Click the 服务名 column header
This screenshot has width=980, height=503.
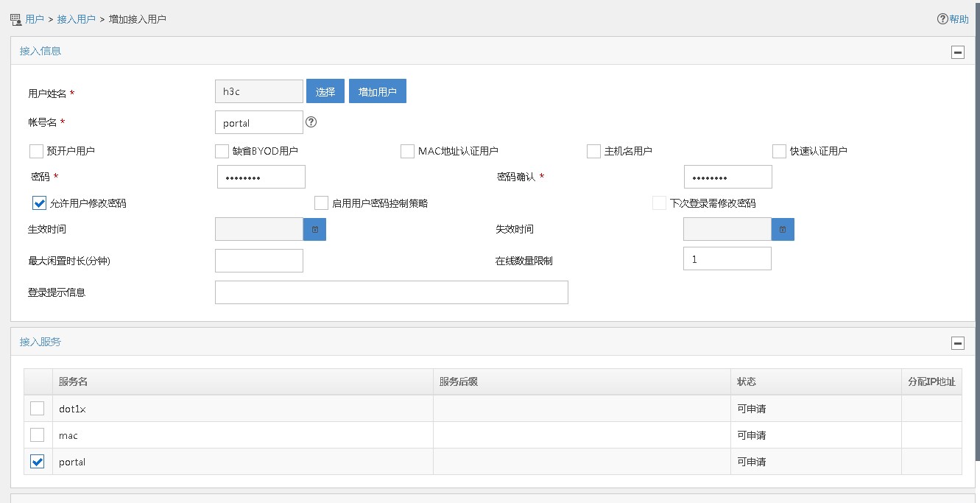pyautogui.click(x=243, y=381)
